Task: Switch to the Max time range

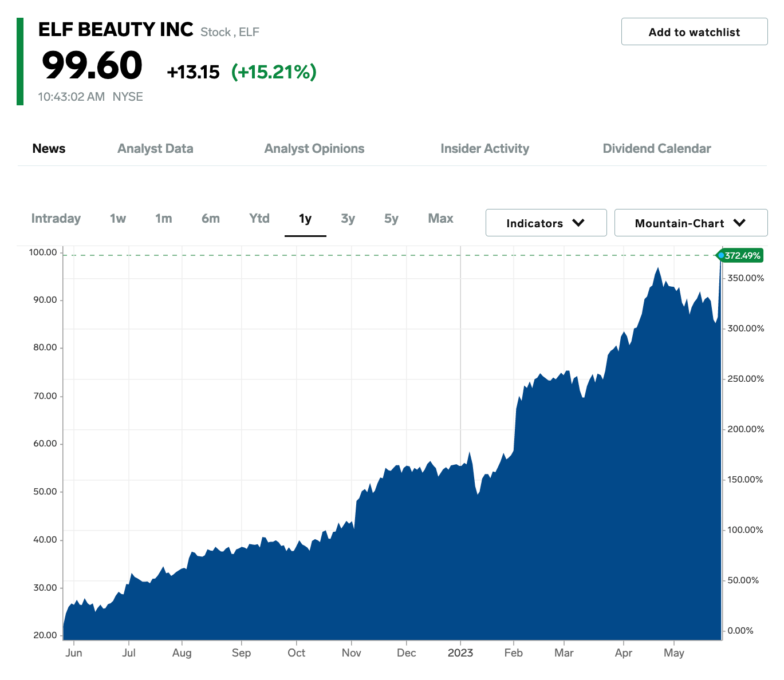Action: [x=440, y=219]
